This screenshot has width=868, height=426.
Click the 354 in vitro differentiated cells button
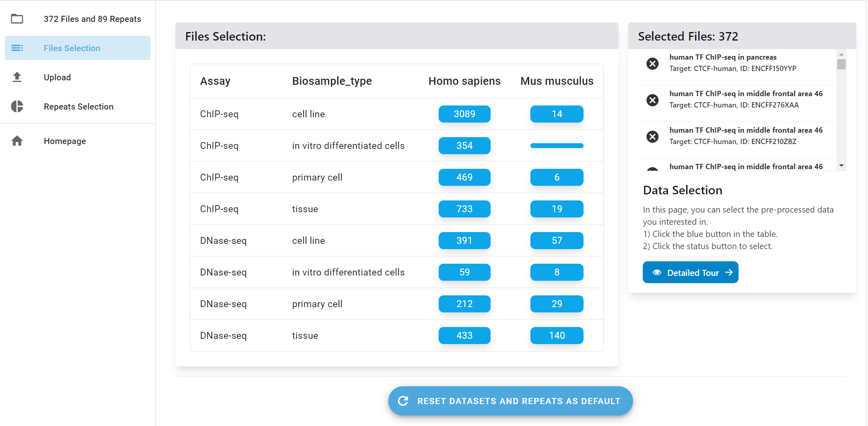coord(464,145)
